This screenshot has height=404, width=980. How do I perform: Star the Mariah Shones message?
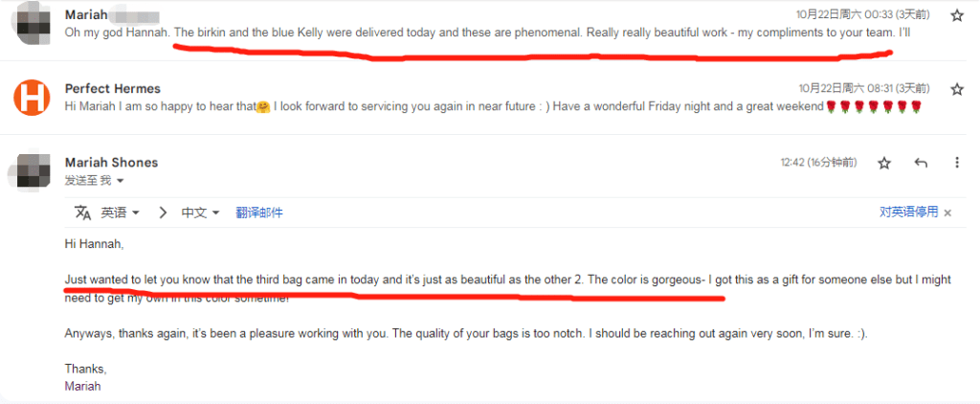point(884,164)
